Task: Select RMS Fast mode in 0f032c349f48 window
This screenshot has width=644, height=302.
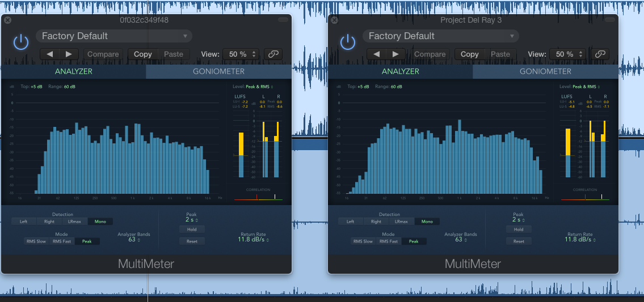Action: pyautogui.click(x=62, y=241)
